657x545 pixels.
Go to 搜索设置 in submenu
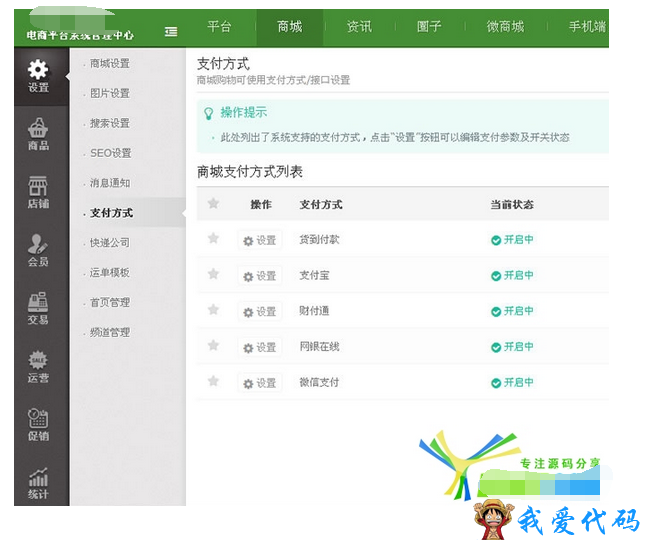[x=110, y=123]
